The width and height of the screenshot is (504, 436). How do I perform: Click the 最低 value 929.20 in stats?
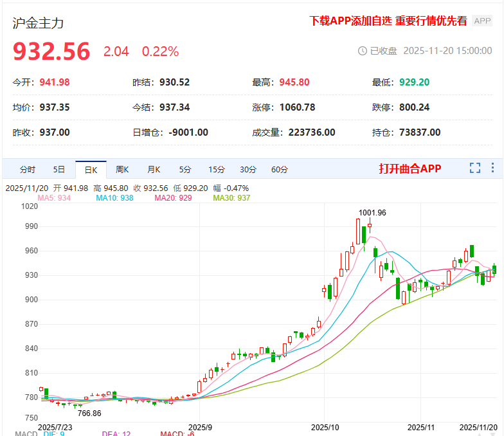(x=414, y=82)
